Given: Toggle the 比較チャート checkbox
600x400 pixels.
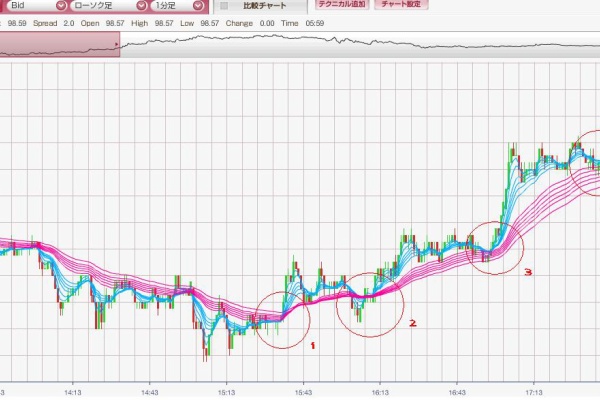Looking at the screenshot, I should [224, 6].
